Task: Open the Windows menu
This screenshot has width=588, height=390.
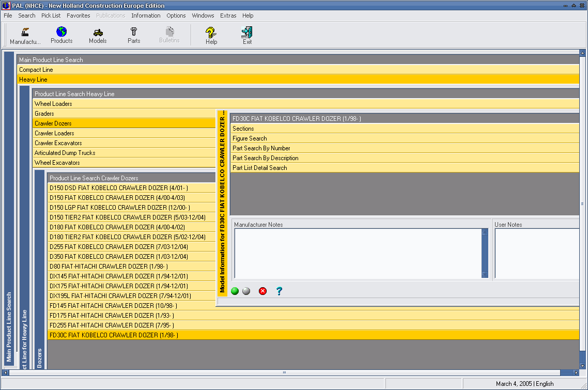Action: point(203,15)
